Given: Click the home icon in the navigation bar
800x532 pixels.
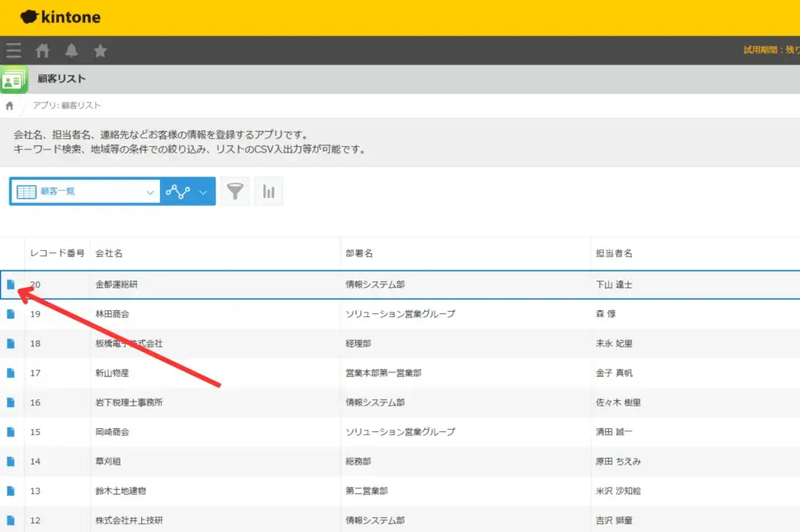Looking at the screenshot, I should [42, 50].
